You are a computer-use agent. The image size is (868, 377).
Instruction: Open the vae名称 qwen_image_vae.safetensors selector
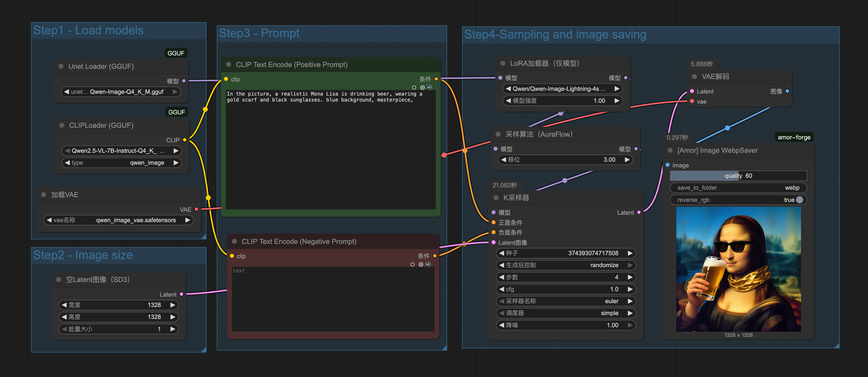(x=118, y=220)
